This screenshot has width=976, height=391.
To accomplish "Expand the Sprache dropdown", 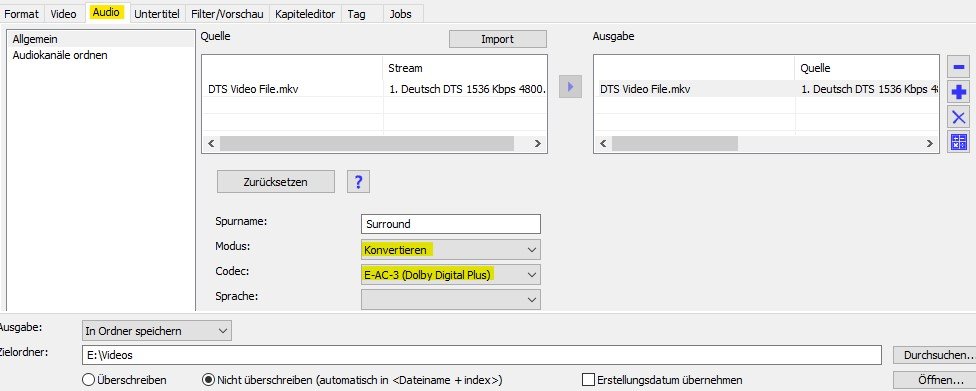I will 451,299.
